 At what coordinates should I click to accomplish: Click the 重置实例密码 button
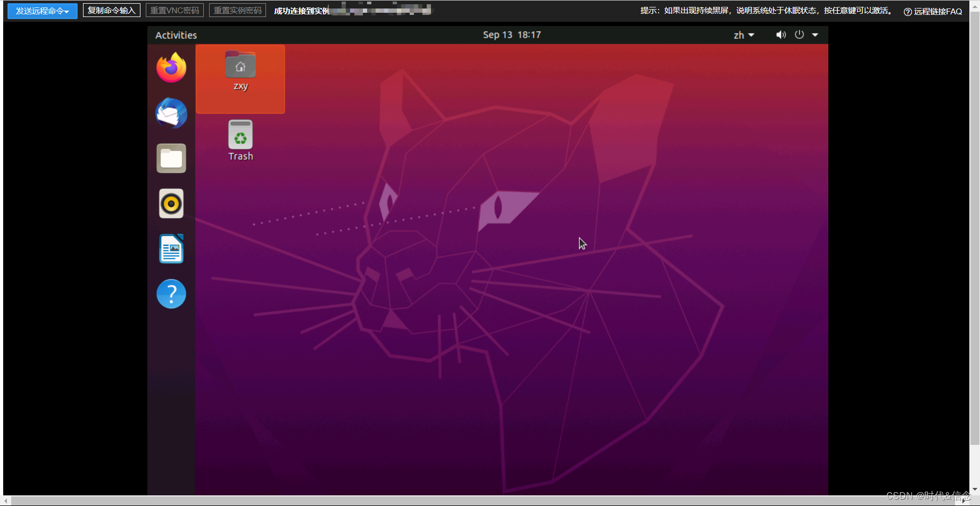click(x=238, y=10)
